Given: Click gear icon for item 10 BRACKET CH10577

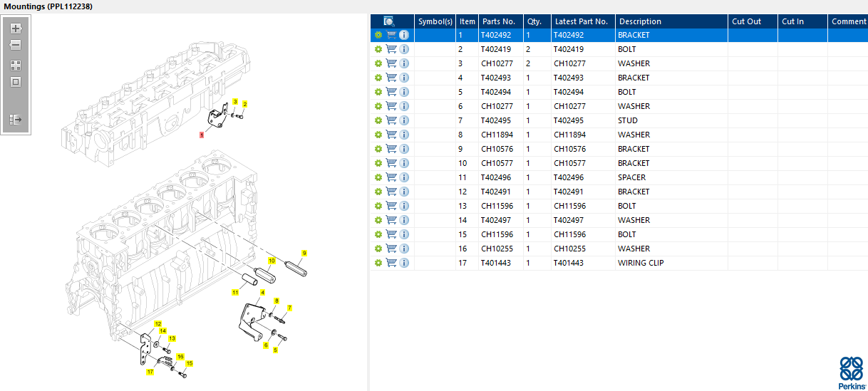Looking at the screenshot, I should click(x=378, y=163).
